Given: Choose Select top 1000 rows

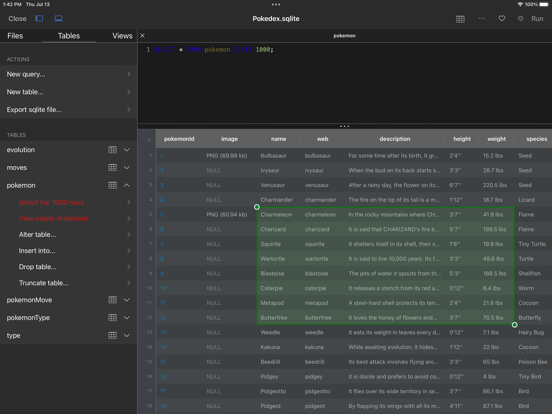Looking at the screenshot, I should [69, 202].
